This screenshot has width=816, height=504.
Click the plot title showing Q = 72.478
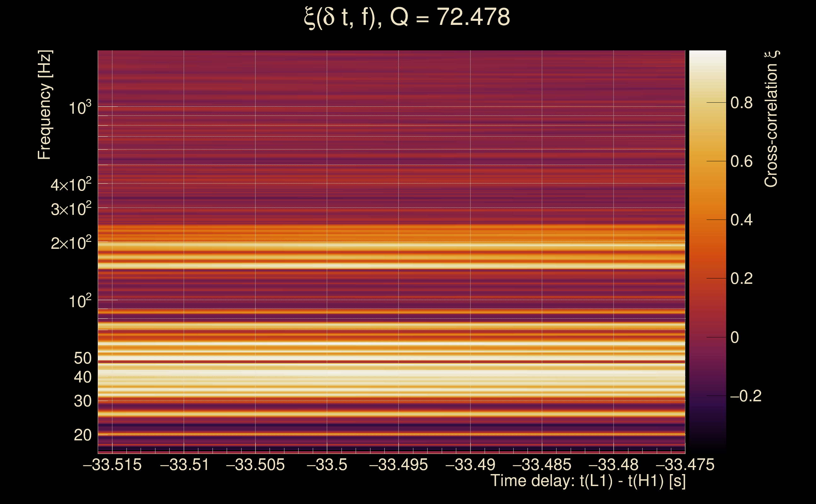[407, 17]
